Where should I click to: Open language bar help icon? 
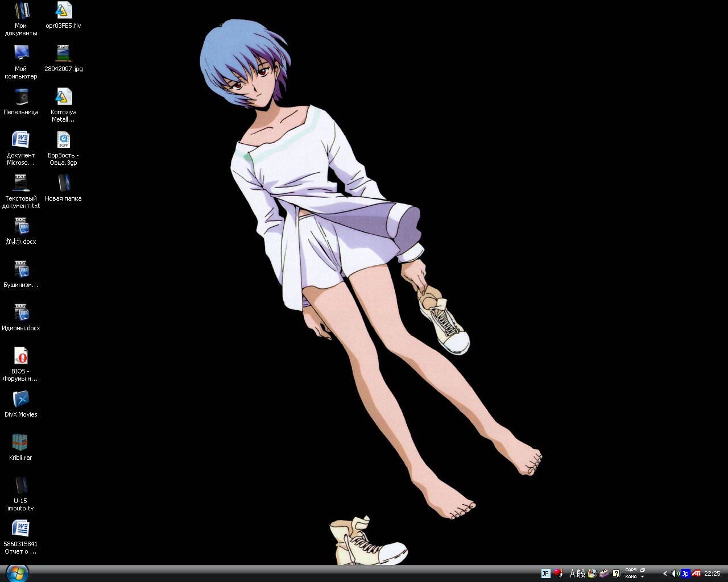(616, 573)
